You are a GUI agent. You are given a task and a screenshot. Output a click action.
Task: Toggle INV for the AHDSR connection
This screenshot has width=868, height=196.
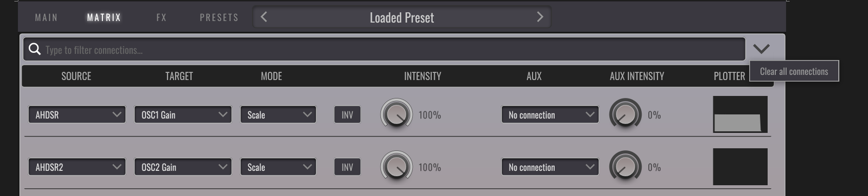347,114
